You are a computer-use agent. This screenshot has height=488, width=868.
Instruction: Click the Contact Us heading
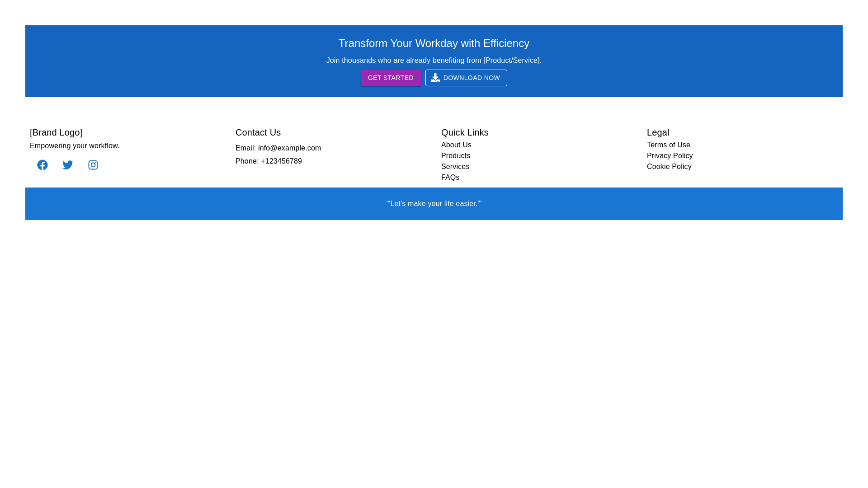click(258, 132)
